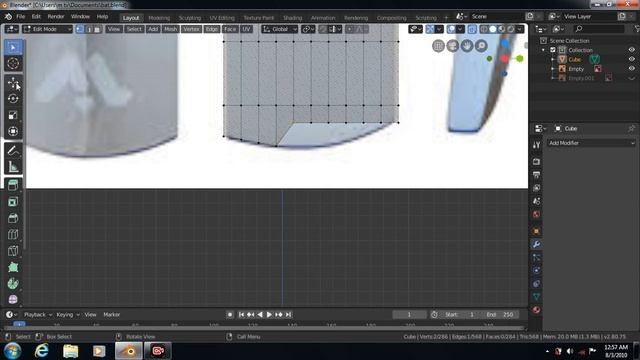Toggle proportional editing in header

pyautogui.click(x=350, y=29)
